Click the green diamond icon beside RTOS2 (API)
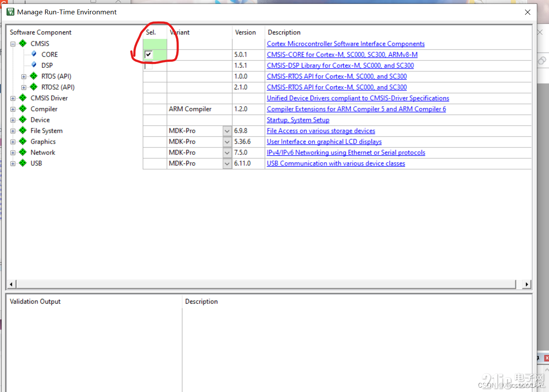 (34, 87)
